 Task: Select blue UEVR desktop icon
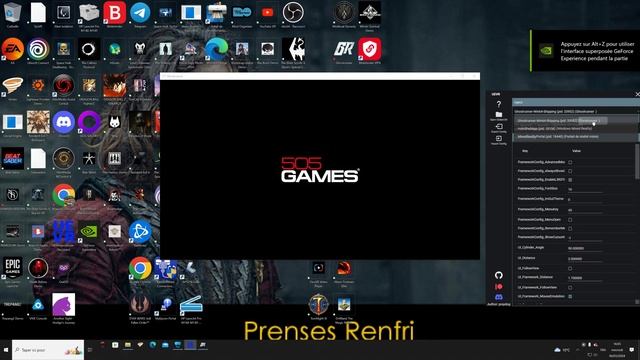tap(63, 233)
